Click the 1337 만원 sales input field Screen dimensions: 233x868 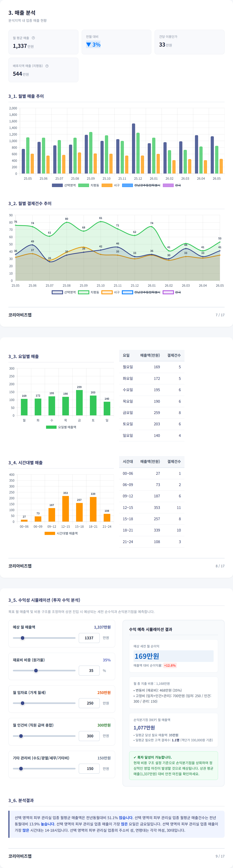tap(89, 638)
